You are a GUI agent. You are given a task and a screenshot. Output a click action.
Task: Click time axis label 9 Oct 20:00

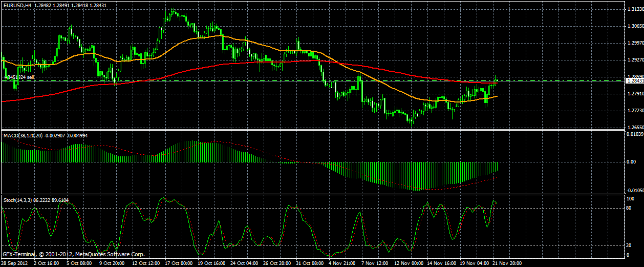point(113,263)
